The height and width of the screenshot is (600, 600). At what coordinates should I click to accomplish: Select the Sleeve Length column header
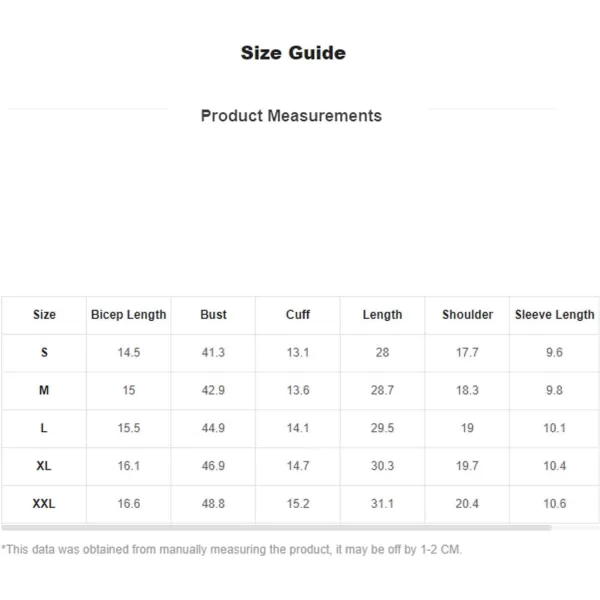coord(554,315)
